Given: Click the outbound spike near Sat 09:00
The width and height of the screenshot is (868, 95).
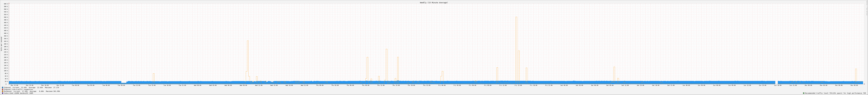Looking at the screenshot, I should (x=614, y=74).
